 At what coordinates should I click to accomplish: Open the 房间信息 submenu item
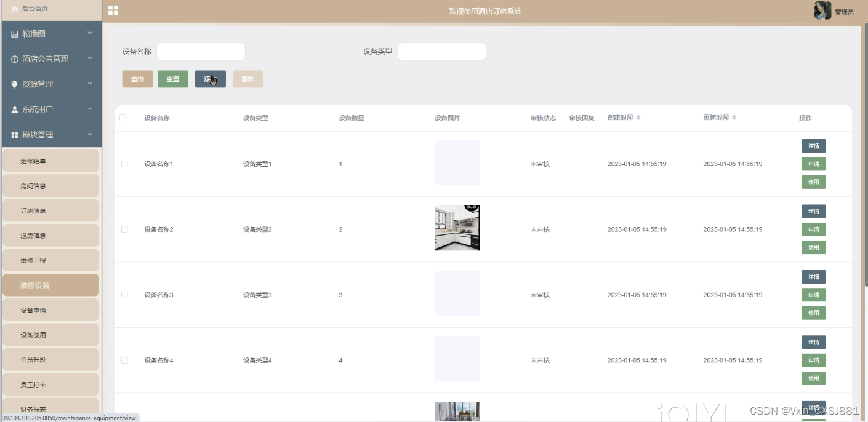[x=50, y=186]
